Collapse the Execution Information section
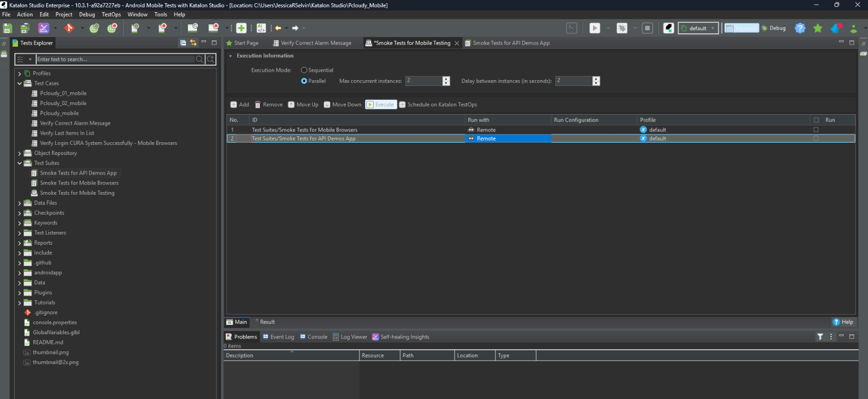This screenshot has width=868, height=399. tap(230, 56)
